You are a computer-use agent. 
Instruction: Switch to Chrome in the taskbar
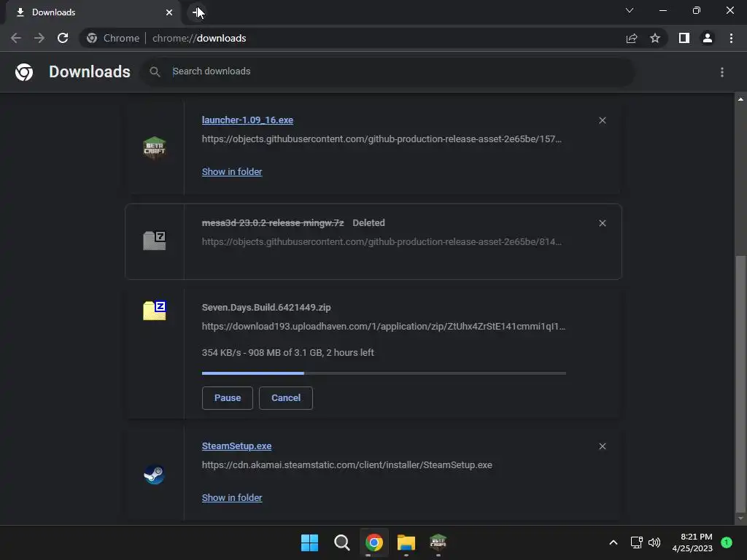coord(374,542)
